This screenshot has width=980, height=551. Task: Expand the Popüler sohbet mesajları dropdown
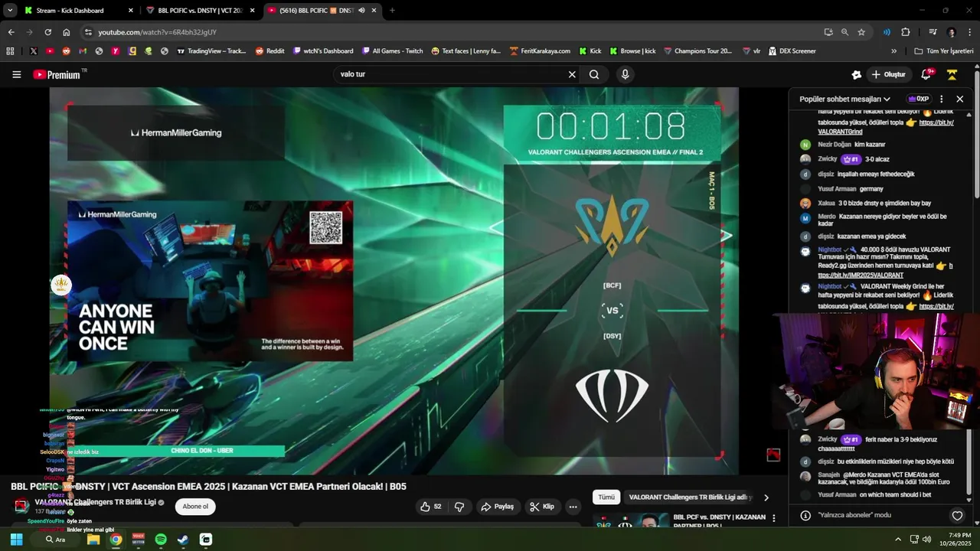844,99
